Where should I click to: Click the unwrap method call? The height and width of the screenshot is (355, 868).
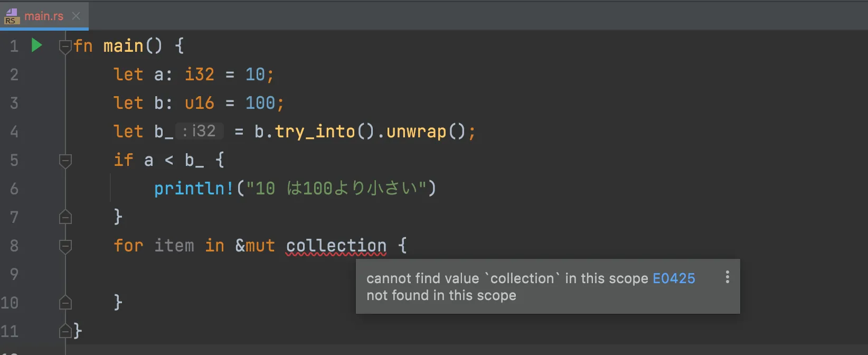[x=416, y=132]
